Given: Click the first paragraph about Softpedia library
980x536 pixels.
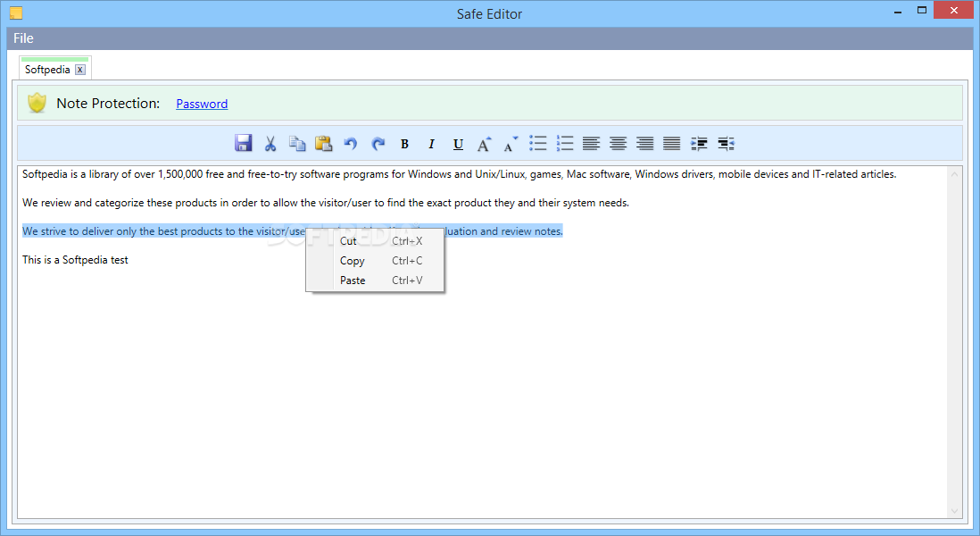Looking at the screenshot, I should (460, 174).
